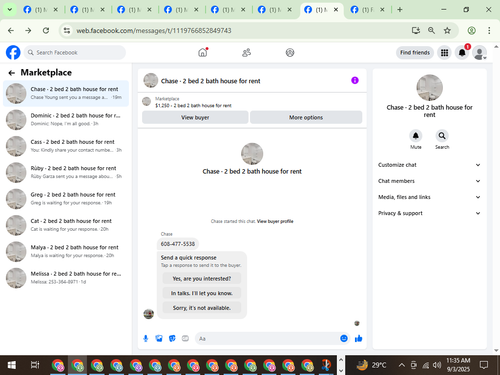Click the browser forward arrow

point(28,31)
